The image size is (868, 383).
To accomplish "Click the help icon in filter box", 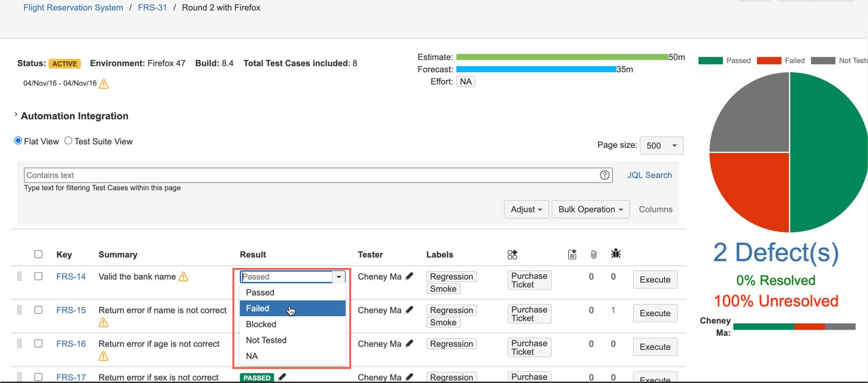I will point(604,175).
